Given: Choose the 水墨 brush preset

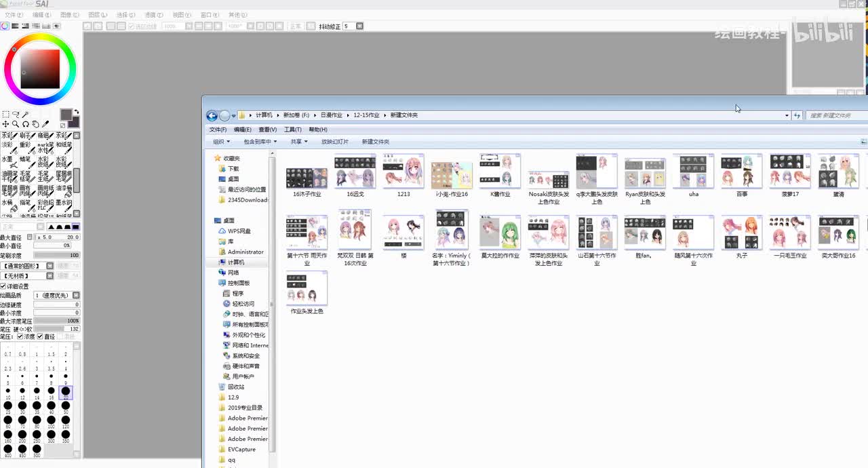Looking at the screenshot, I should (x=9, y=163).
